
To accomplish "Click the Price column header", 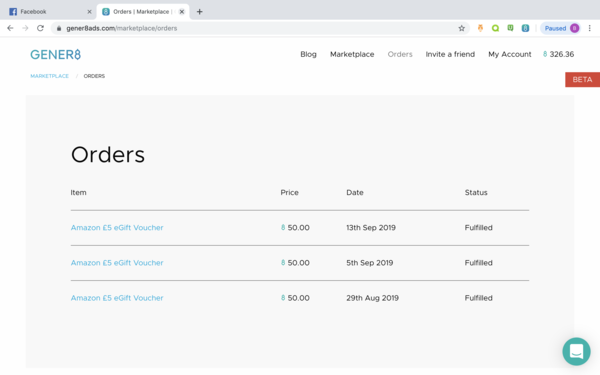I will (x=289, y=192).
